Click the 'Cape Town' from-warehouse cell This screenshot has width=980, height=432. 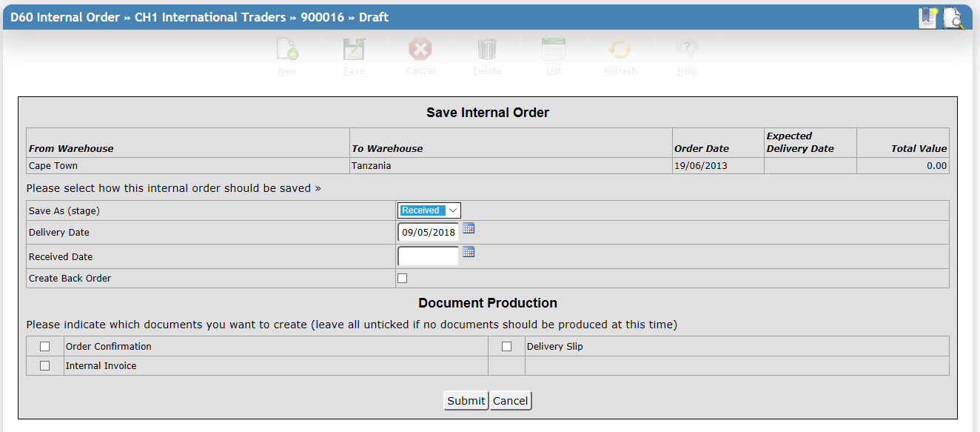pyautogui.click(x=188, y=166)
